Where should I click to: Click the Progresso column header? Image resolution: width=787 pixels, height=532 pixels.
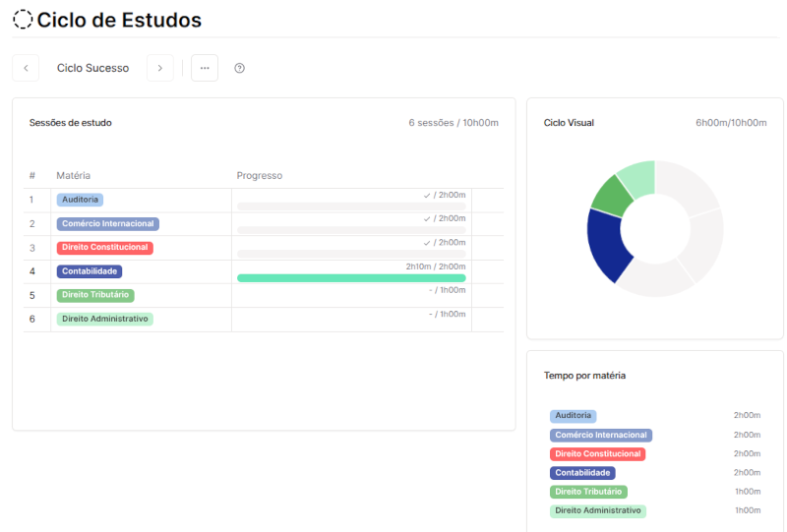(x=260, y=176)
